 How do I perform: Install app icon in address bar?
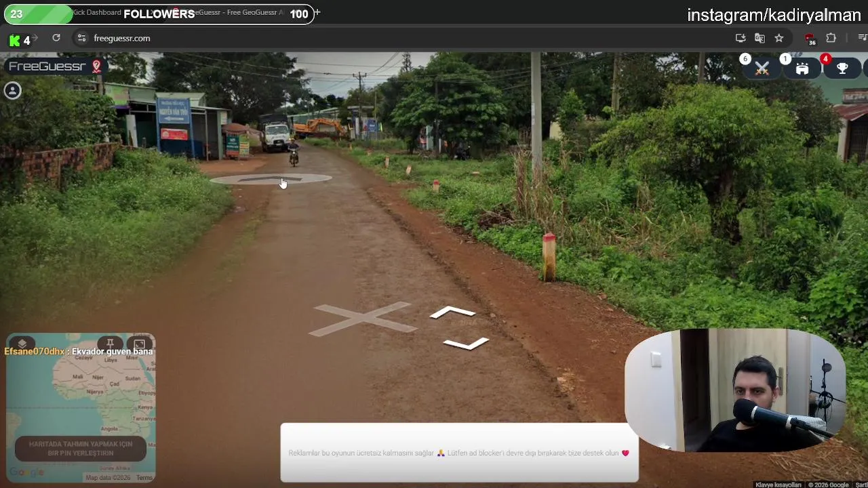coord(741,38)
